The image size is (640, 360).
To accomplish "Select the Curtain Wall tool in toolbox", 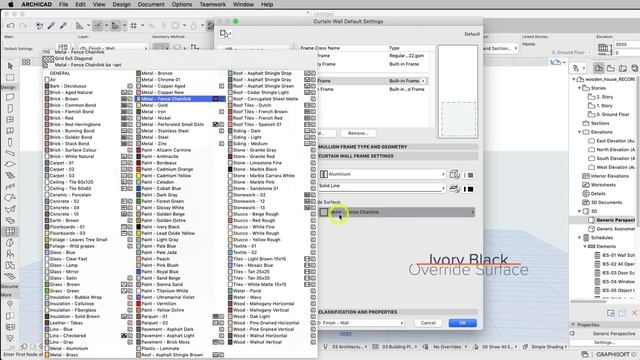I will point(10,231).
